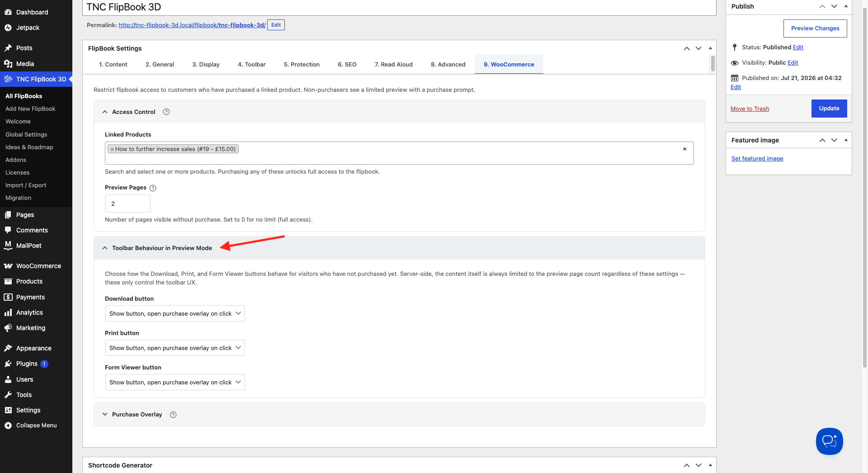Viewport: 868px width, 473px height.
Task: Move FlipBook Settings panel down
Action: (698, 48)
